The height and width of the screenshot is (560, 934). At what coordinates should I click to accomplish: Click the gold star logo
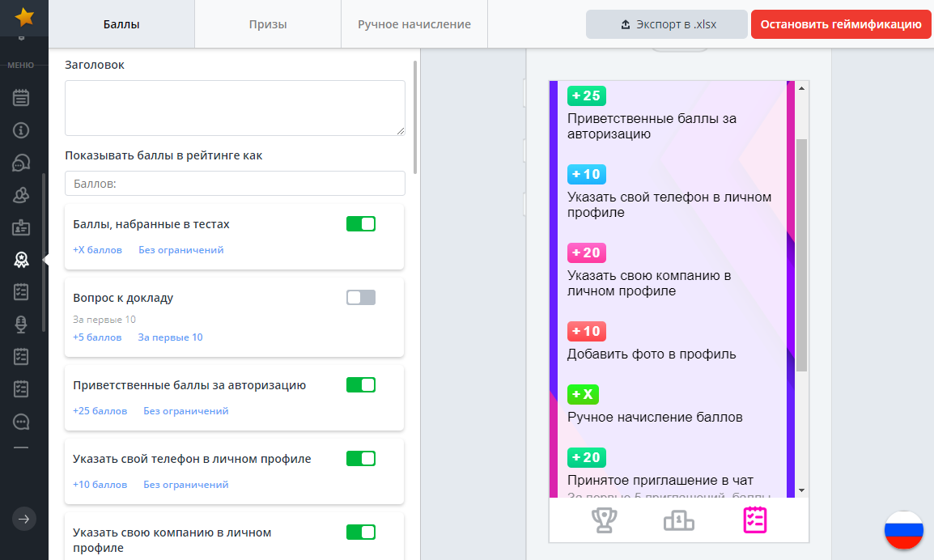[x=24, y=17]
